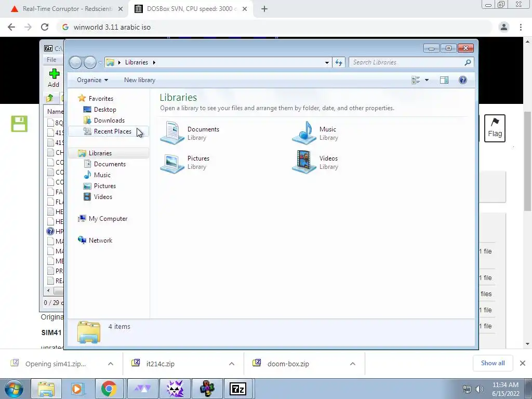Open a new Chrome tab
The height and width of the screenshot is (399, 532).
tap(264, 9)
